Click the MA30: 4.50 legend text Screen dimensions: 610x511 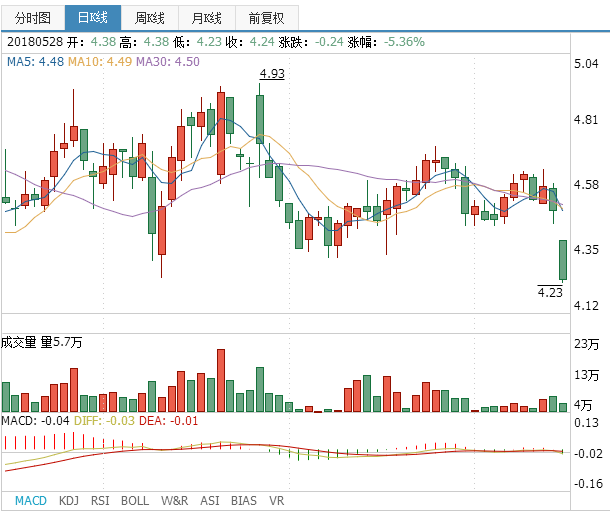pos(168,61)
